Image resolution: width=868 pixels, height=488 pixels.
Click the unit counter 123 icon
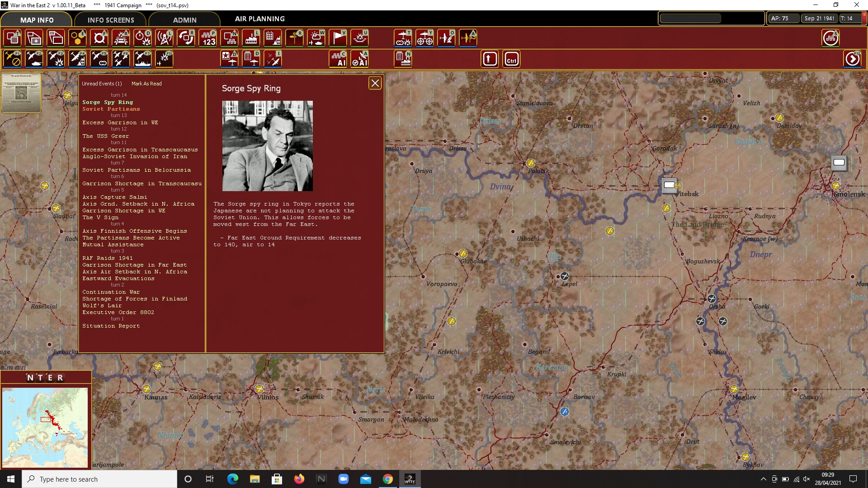tap(208, 38)
